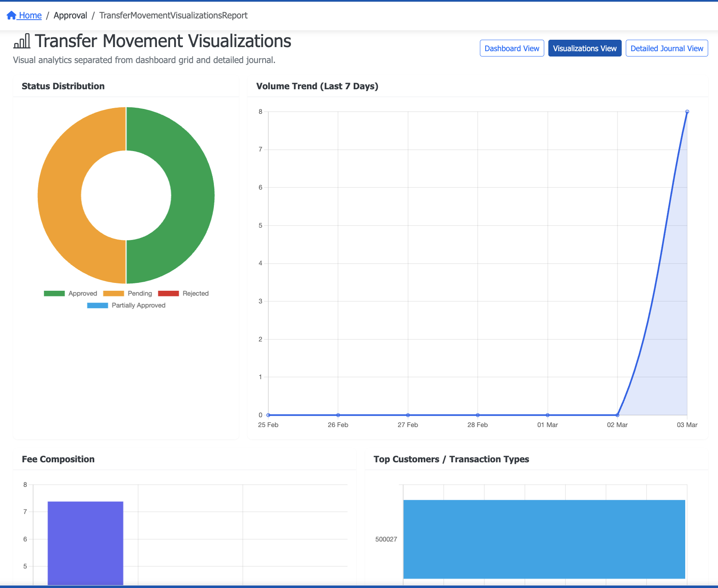The width and height of the screenshot is (718, 588).
Task: Click the green Approved donut segment
Action: click(x=192, y=195)
